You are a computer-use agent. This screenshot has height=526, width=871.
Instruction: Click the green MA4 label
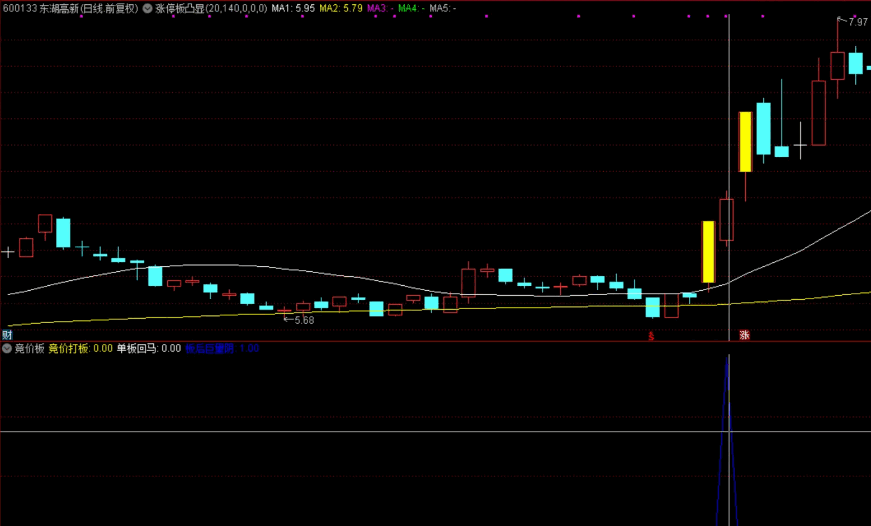(x=412, y=8)
